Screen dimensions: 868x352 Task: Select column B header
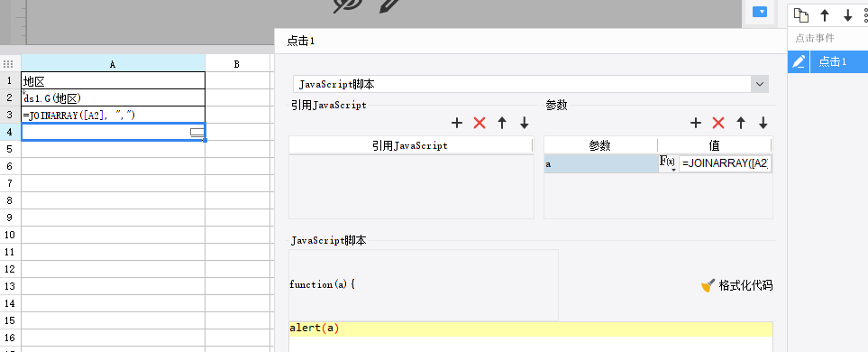point(237,64)
